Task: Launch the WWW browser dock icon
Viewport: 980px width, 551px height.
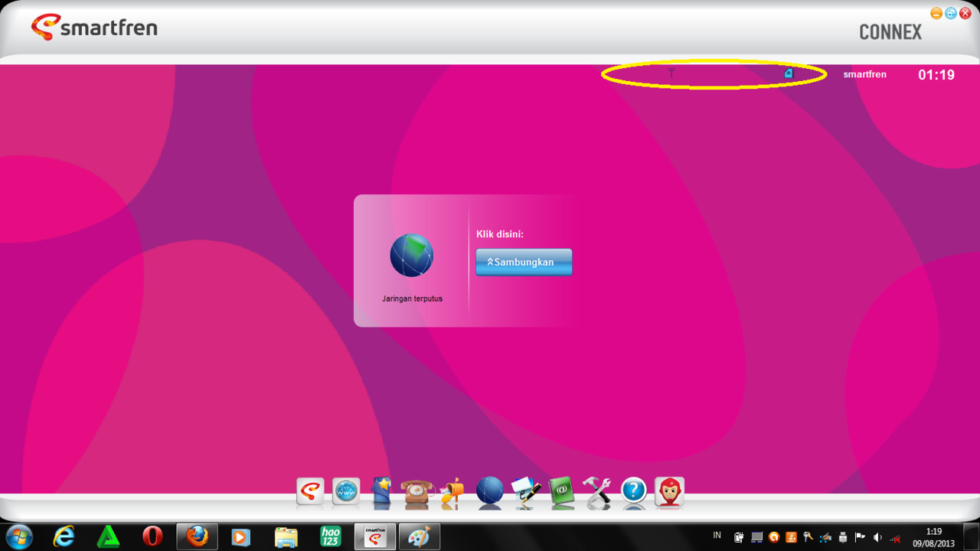Action: 346,491
